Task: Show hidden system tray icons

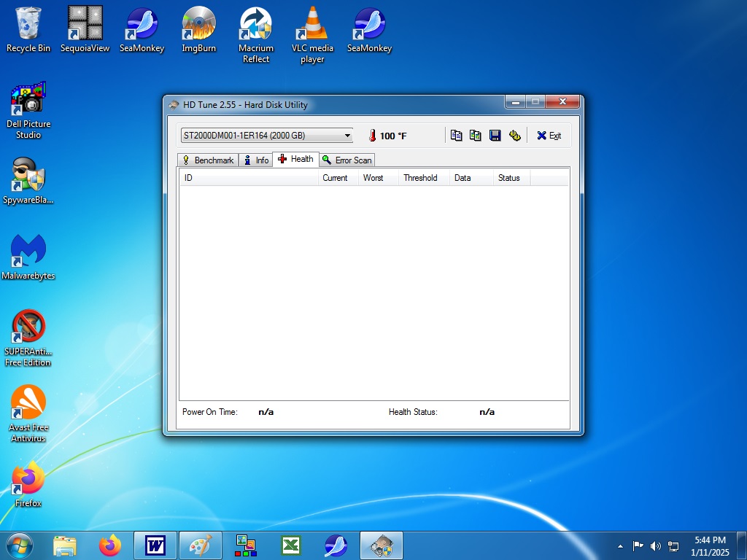Action: (x=620, y=546)
